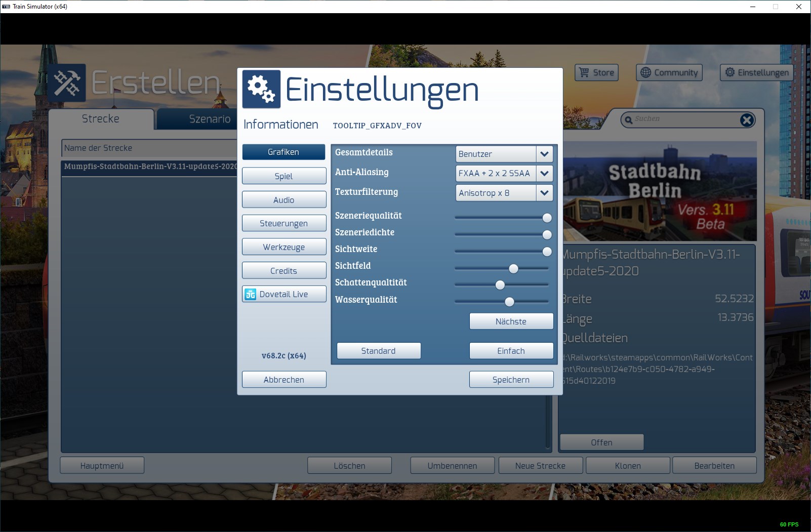Cancel the settings with Abbrechen
Screen dimensions: 811x532
click(x=283, y=380)
